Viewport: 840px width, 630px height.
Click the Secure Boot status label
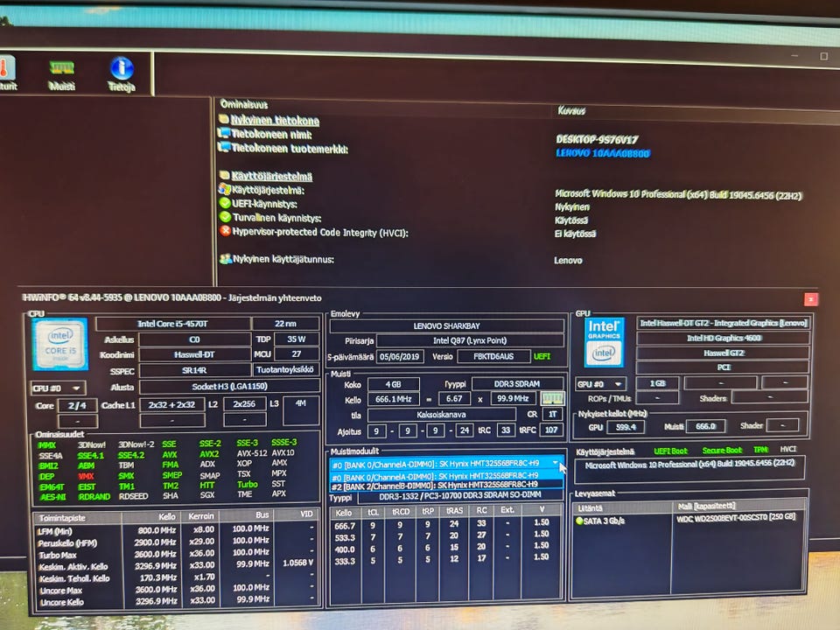[722, 451]
